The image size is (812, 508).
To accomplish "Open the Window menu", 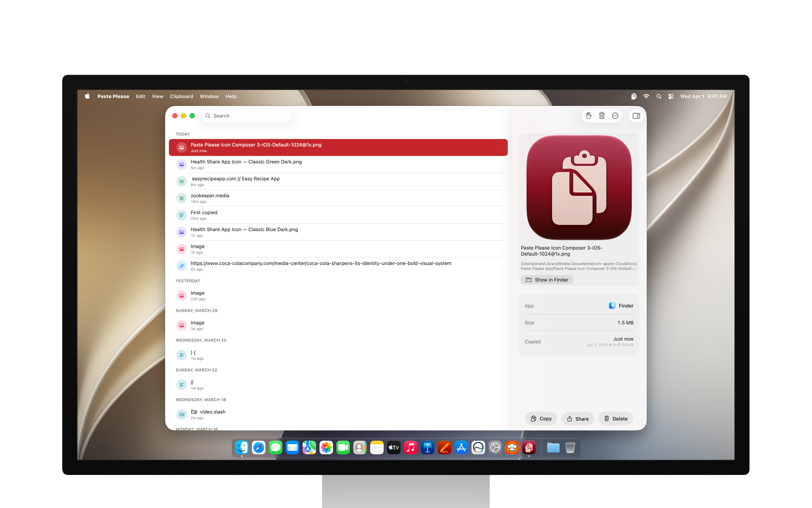I will point(209,97).
